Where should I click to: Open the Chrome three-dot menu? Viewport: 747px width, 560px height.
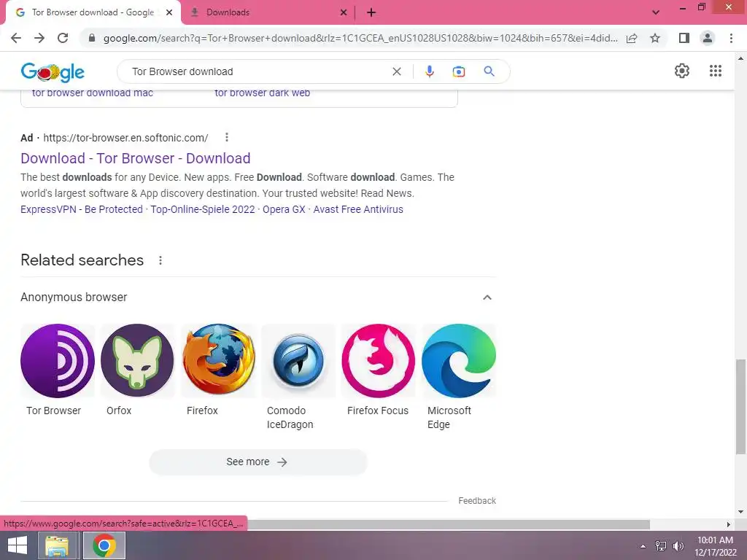coord(731,38)
